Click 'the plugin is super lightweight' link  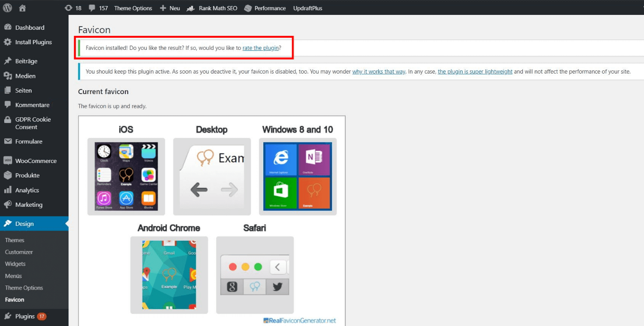pos(475,72)
